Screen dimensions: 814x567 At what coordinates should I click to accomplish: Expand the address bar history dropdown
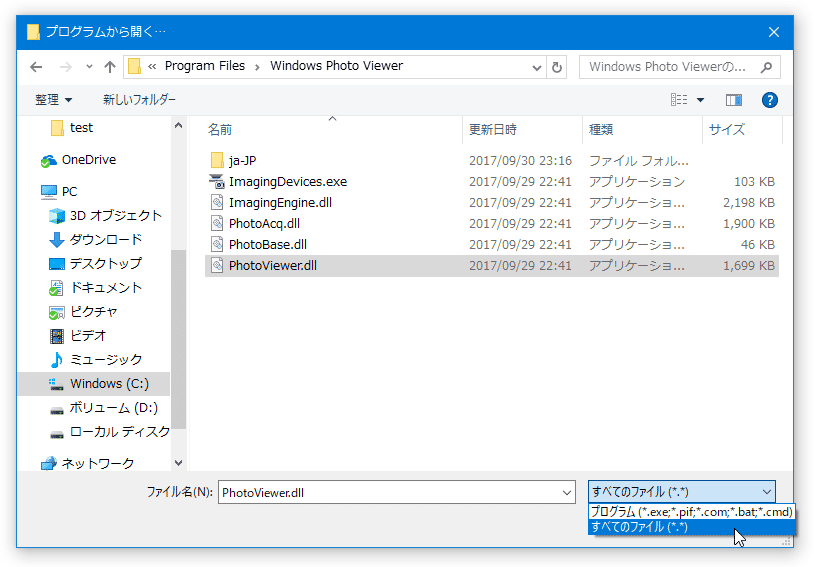(x=537, y=68)
